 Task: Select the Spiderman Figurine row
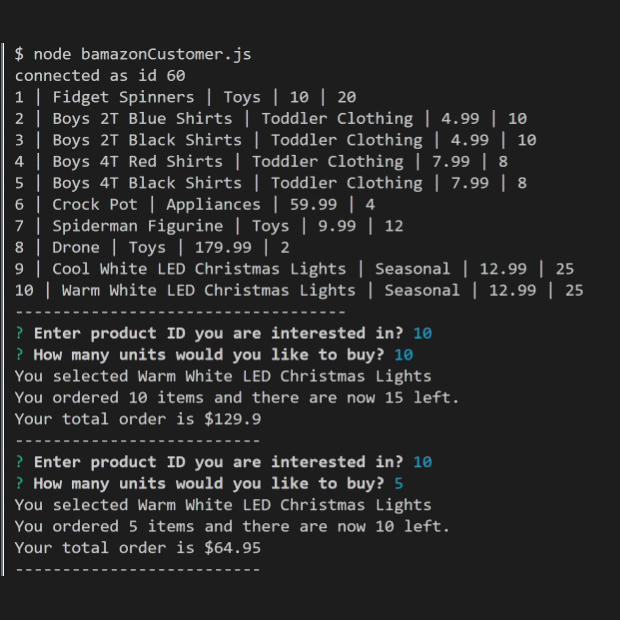point(209,226)
